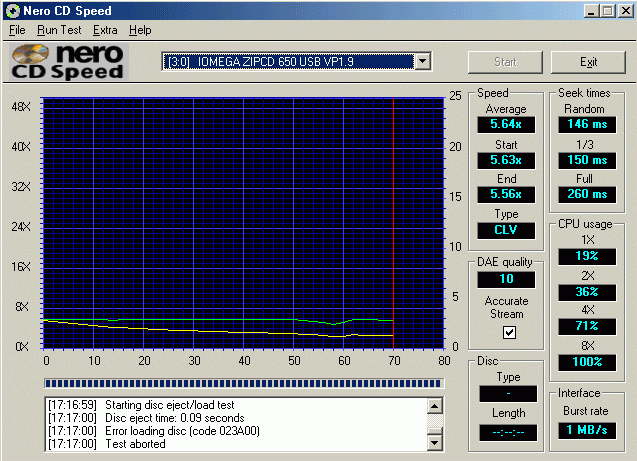Click the log scroll up arrow

tap(435, 406)
